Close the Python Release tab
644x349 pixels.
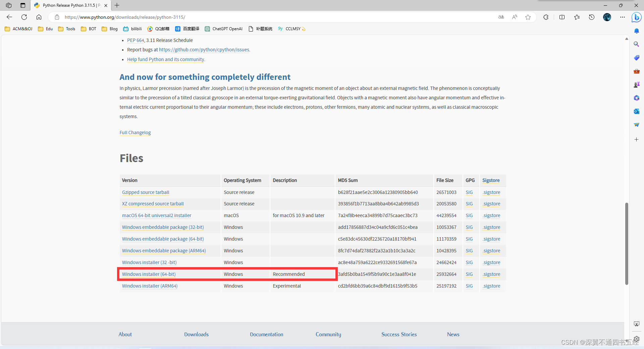[x=106, y=5]
